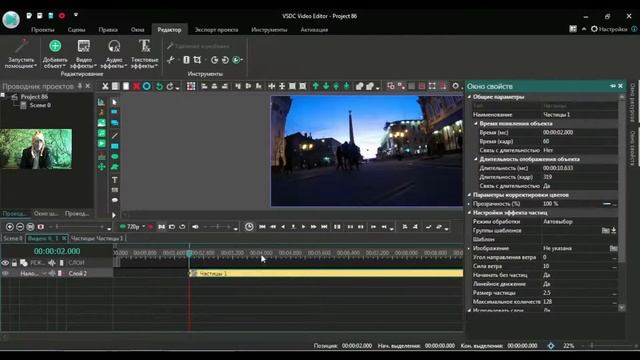
Task: Click the green undo arrow icon
Action: coord(159,86)
